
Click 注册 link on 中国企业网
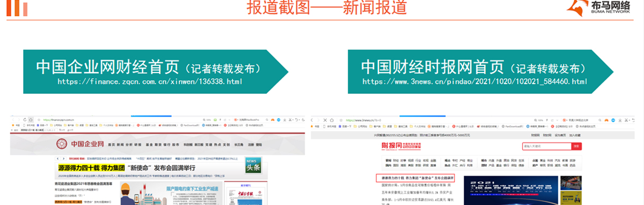pos(251,144)
